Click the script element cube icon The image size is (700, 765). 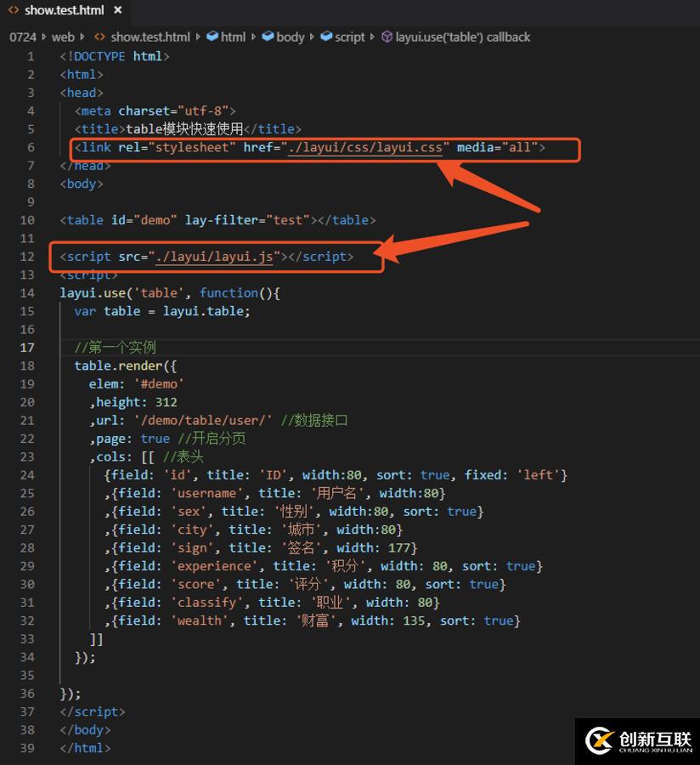tap(326, 37)
